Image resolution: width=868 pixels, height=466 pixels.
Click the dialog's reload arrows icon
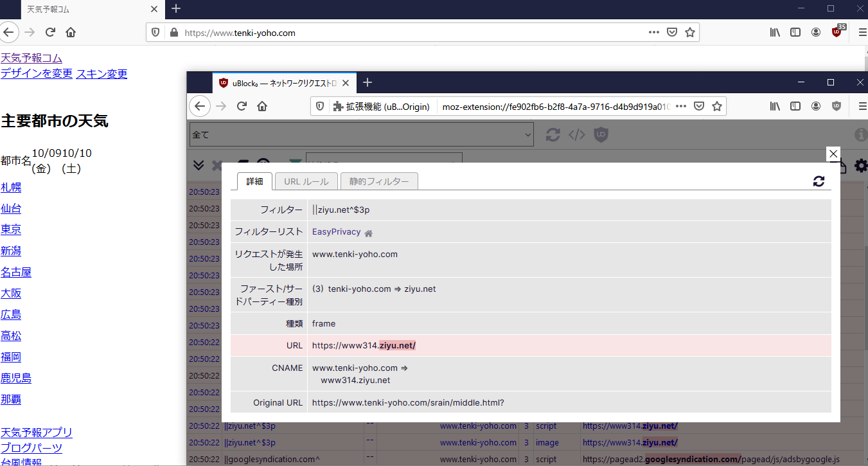(819, 181)
